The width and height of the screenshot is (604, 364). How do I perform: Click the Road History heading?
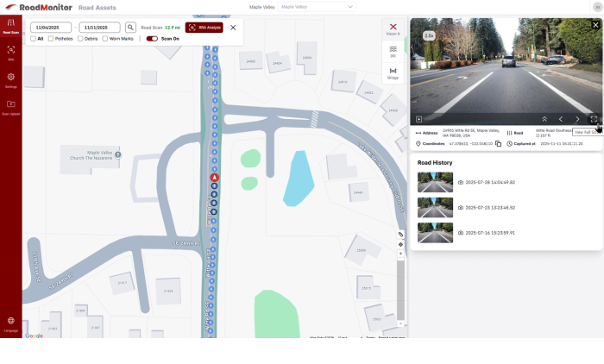435,162
